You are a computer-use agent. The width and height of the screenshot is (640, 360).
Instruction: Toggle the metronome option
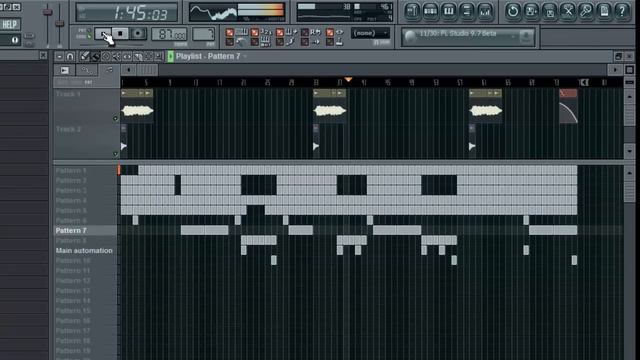point(230,42)
